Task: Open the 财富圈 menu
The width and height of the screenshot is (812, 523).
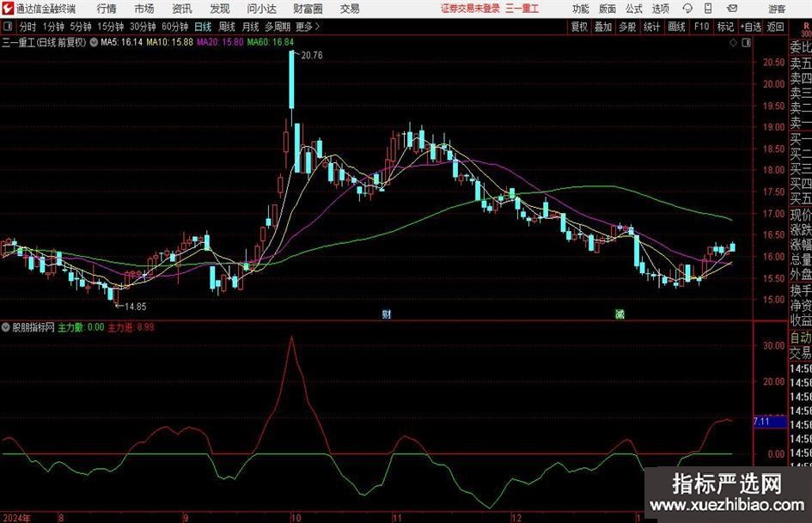Action: click(x=308, y=9)
